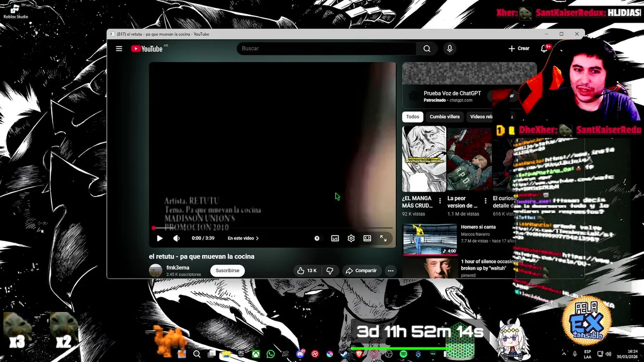The width and height of the screenshot is (644, 362).
Task: Open the fmk3ema channel avatar
Action: (x=156, y=270)
